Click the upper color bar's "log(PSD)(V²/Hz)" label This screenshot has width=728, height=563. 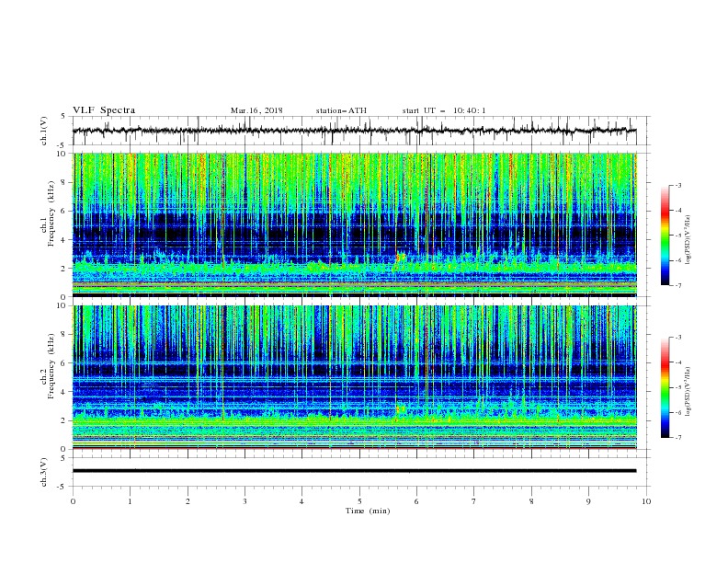[x=688, y=240]
